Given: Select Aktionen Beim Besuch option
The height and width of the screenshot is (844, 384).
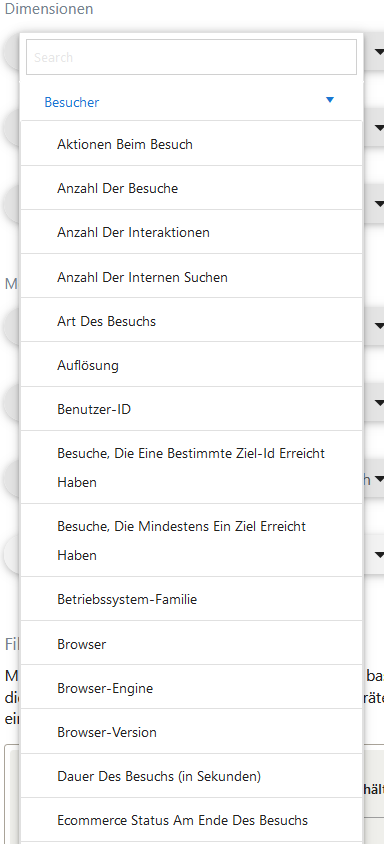Looking at the screenshot, I should click(191, 144).
